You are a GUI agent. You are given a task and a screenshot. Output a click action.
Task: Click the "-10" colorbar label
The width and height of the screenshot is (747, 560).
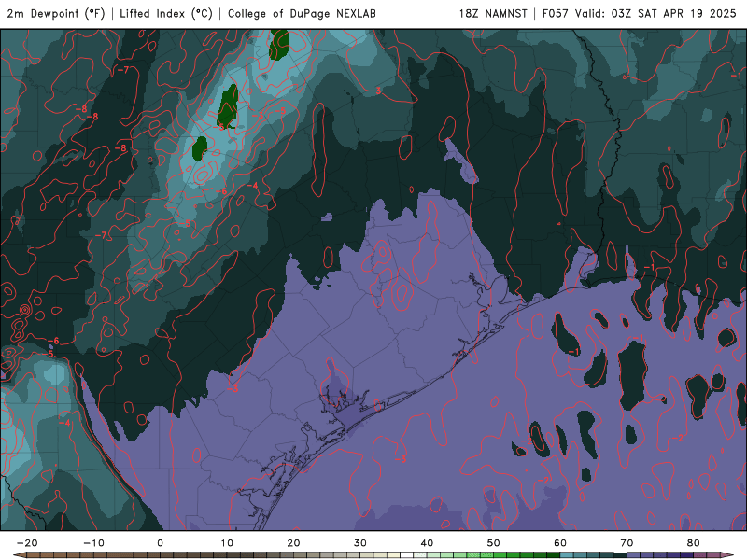(94, 543)
